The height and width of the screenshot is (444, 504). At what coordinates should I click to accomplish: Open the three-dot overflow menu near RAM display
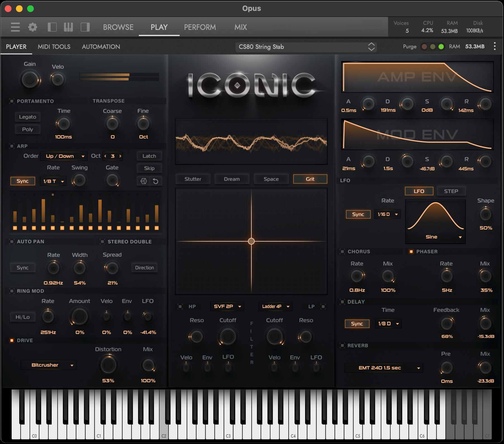coord(495,47)
